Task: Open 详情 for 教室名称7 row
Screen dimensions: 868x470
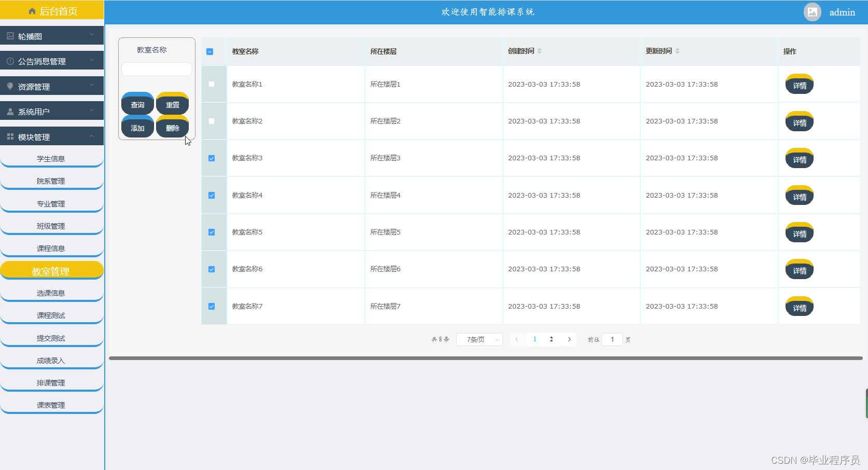Action: click(x=799, y=307)
